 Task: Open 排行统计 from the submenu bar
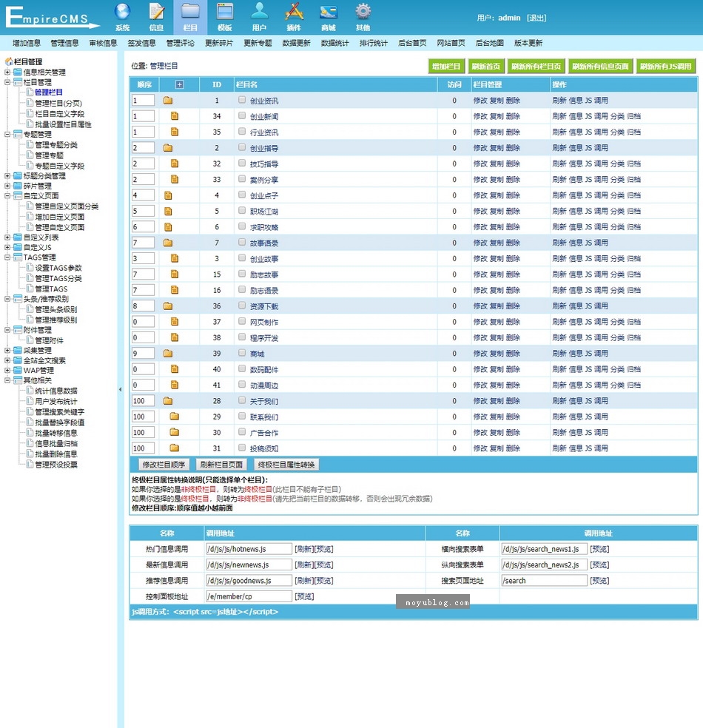(373, 43)
